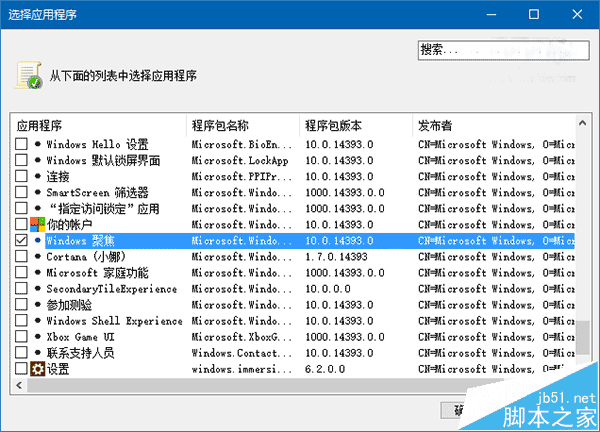Close the 选择应用程序 dialog
This screenshot has width=600, height=432.
pos(577,15)
